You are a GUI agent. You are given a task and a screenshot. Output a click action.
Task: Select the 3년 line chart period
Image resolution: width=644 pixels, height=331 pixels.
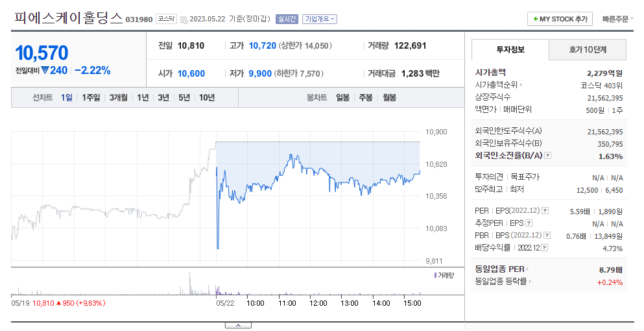pyautogui.click(x=163, y=97)
